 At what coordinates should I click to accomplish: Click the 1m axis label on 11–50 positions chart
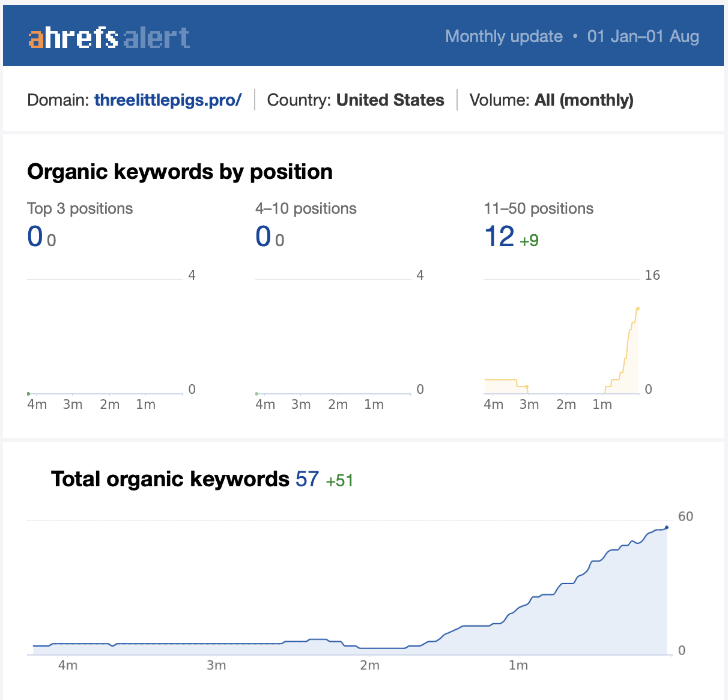tap(602, 405)
